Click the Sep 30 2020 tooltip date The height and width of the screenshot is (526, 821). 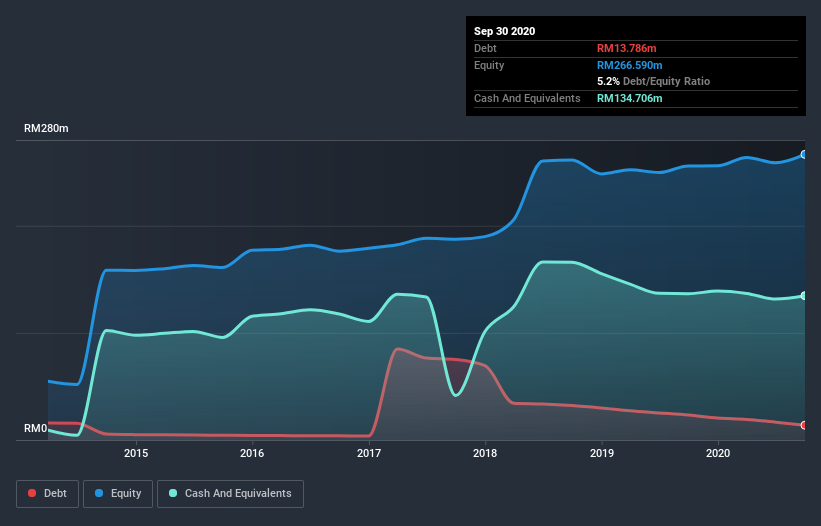(x=504, y=31)
